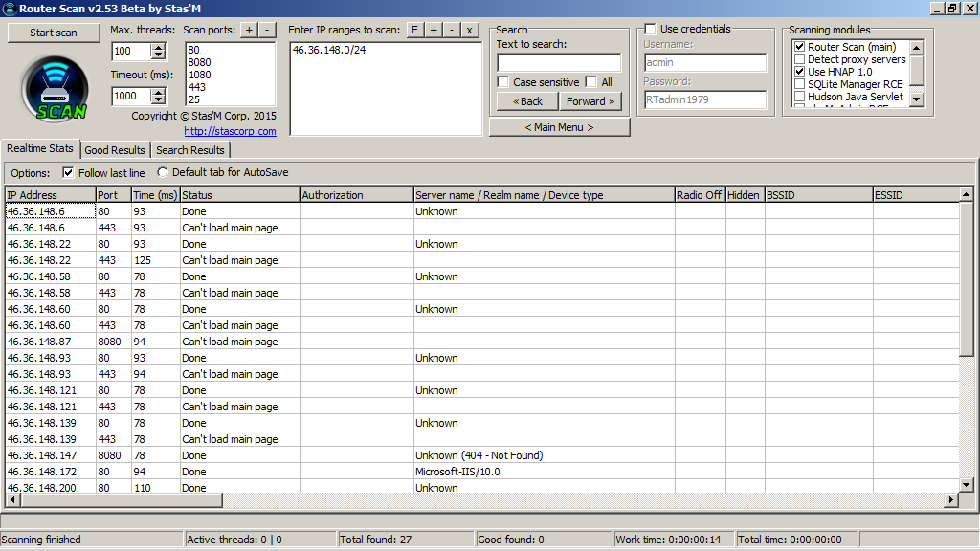Click the Text to search input field
This screenshot has height=551, width=980.
[x=559, y=62]
